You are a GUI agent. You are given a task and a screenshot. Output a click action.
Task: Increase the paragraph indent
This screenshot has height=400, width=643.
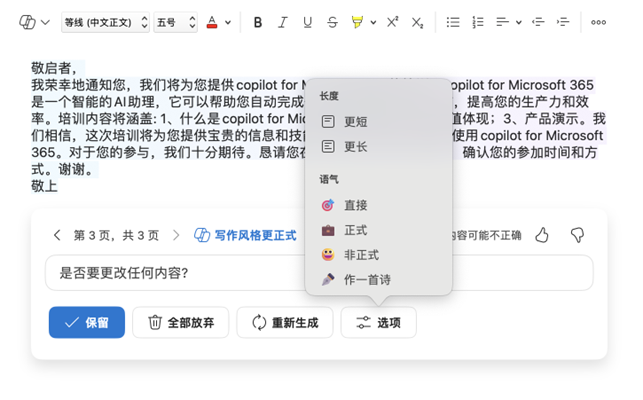point(563,22)
